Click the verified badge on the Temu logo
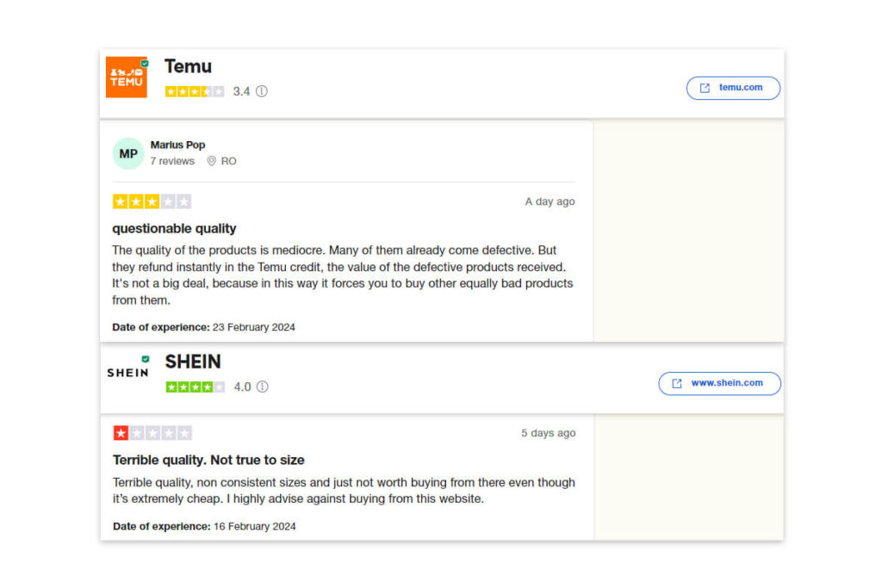Screen dimensions: 882x588 [145, 63]
